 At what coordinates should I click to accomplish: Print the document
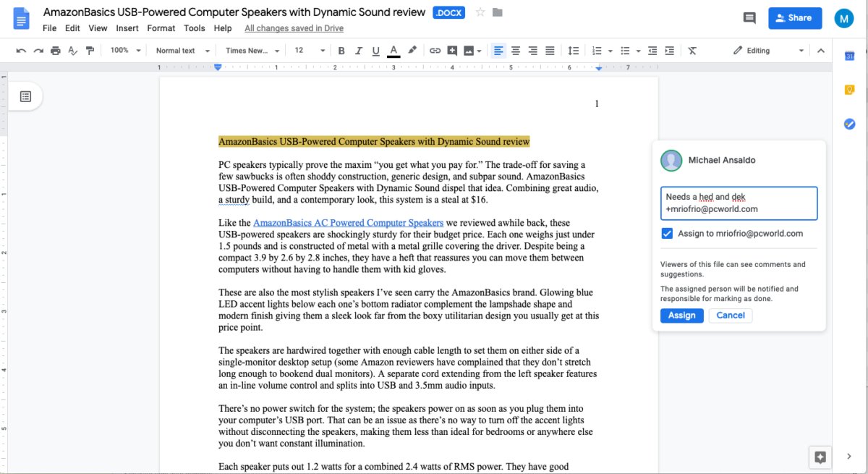56,51
